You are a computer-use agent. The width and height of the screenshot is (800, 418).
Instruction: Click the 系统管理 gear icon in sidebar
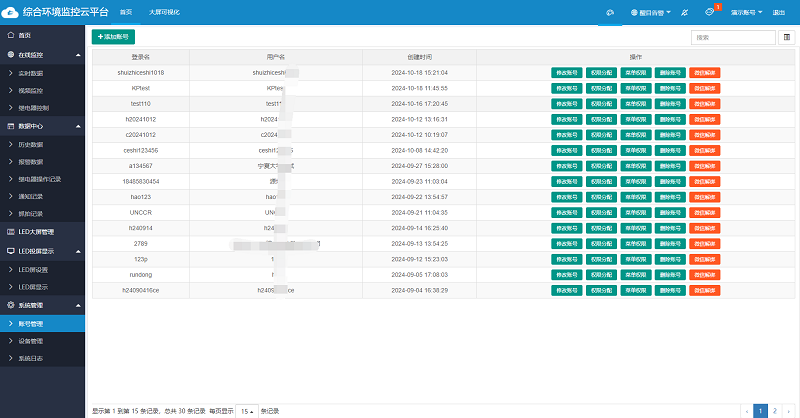(x=10, y=304)
